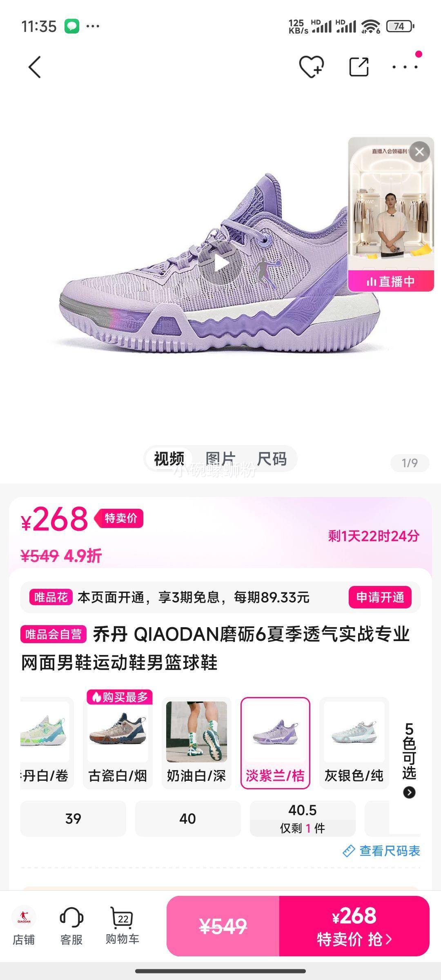Play the product video
Screen dimensions: 441x980
pyautogui.click(x=221, y=264)
